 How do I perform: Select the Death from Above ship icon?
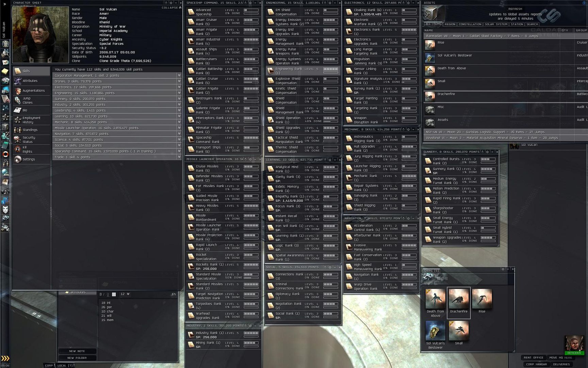pos(435,299)
